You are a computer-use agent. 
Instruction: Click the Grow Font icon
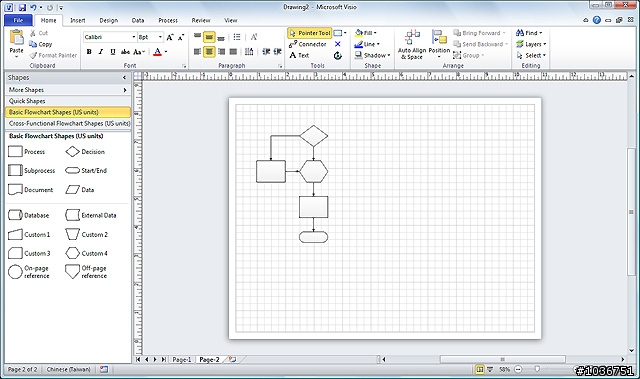point(170,37)
